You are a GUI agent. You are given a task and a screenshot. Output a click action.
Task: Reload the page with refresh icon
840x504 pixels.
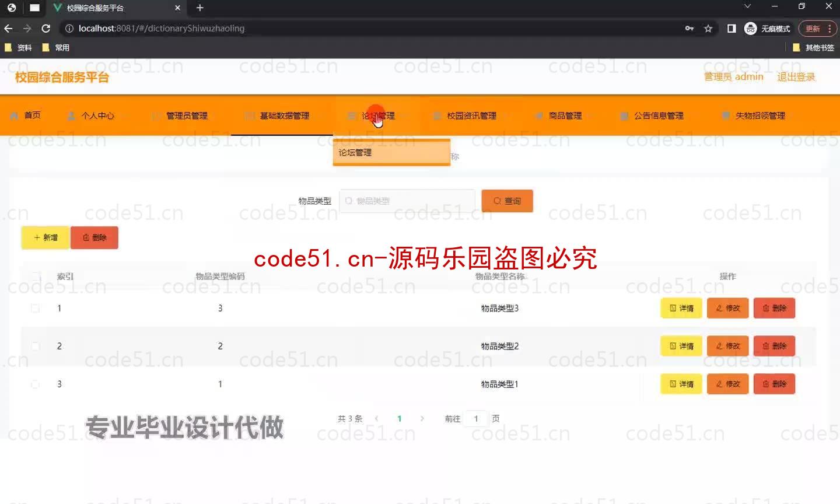[x=46, y=28]
